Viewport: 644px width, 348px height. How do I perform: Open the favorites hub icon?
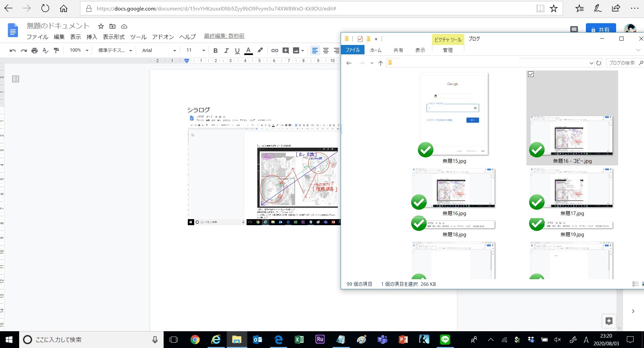[579, 8]
